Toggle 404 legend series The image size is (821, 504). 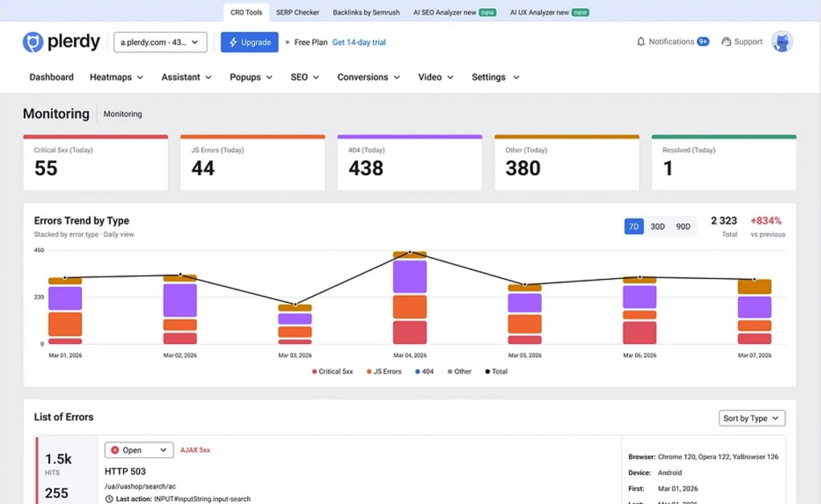tap(424, 371)
